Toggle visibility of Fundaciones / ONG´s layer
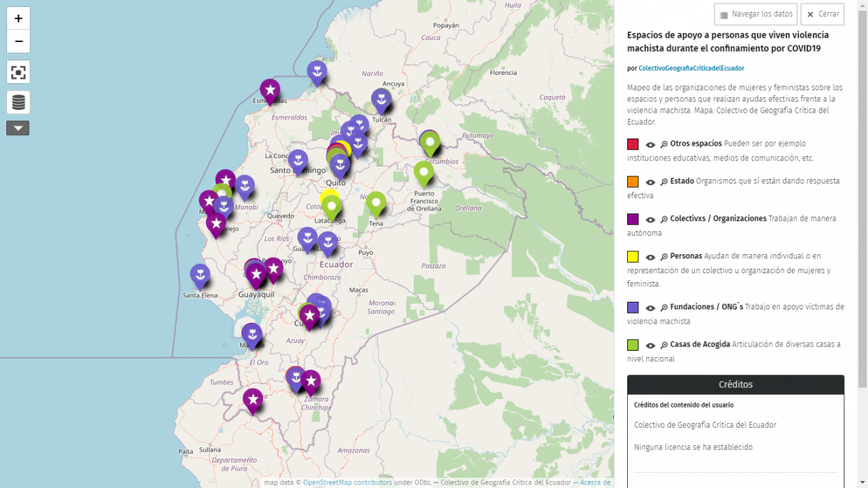 pos(650,307)
